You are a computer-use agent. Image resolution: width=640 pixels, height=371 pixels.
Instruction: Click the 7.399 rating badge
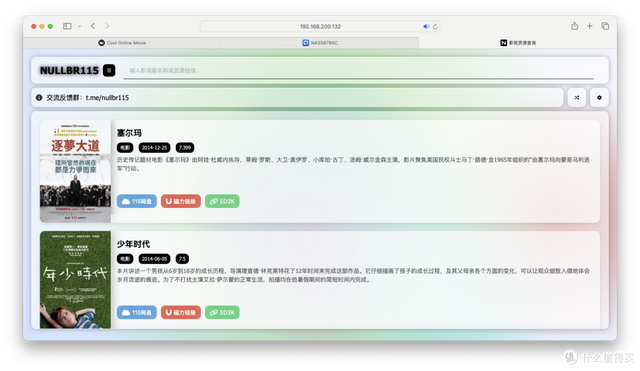point(185,148)
